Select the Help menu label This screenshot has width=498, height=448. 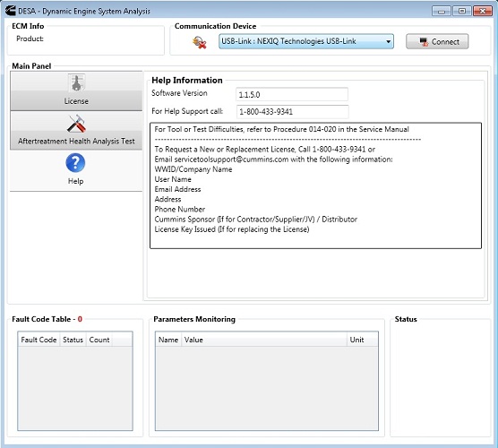[x=75, y=181]
